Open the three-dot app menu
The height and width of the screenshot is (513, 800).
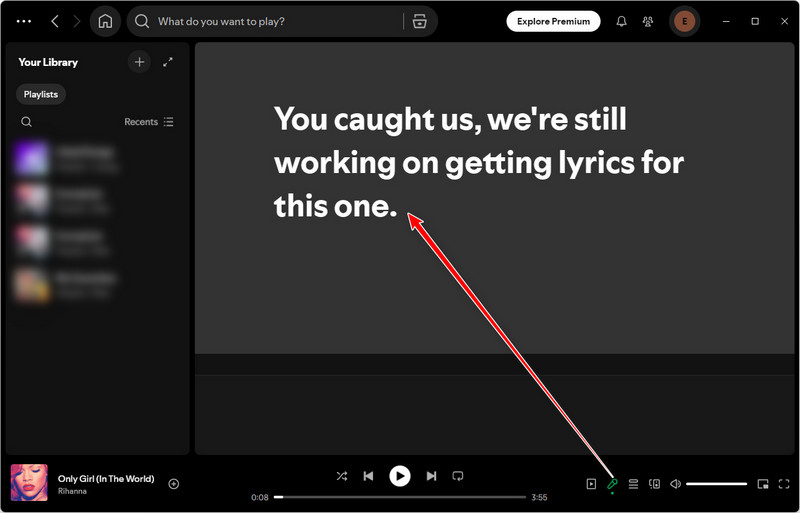(x=24, y=21)
